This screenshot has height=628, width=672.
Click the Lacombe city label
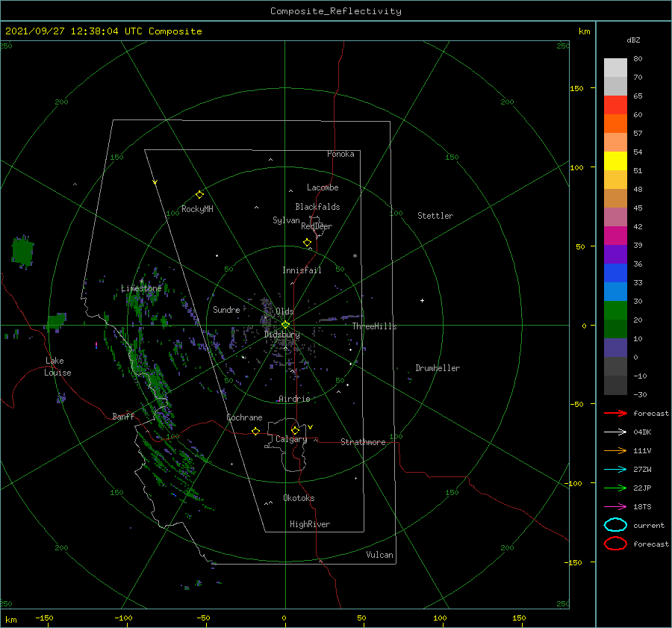[323, 187]
